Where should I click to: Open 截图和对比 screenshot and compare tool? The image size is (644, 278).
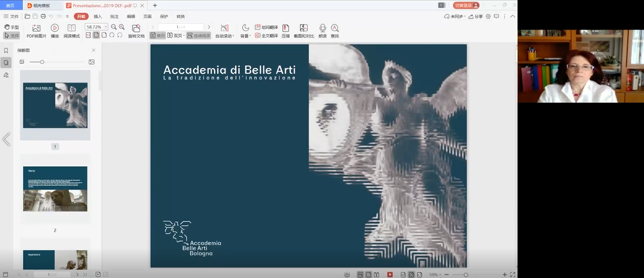pos(304,28)
